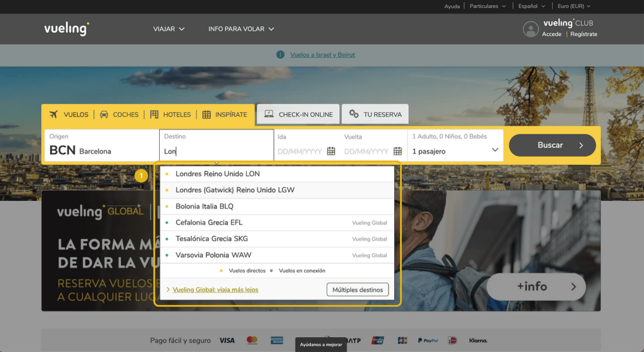Viewport: 644px width, 352px height.
Task: Switch to the Hoteles tab
Action: [171, 114]
